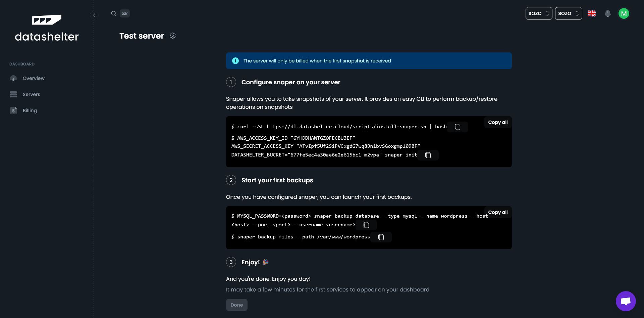The height and width of the screenshot is (318, 644).
Task: Collapse the sidebar with the chevron
Action: point(94,15)
